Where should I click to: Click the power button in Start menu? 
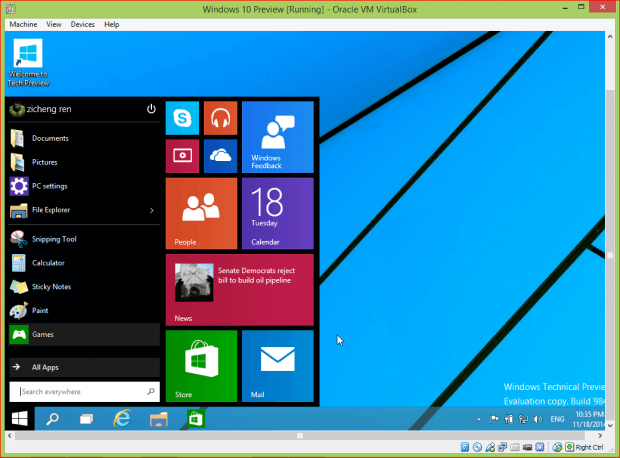point(151,109)
